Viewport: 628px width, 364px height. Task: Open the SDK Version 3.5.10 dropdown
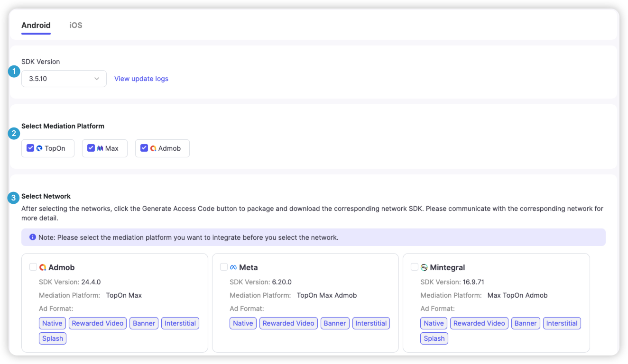64,79
